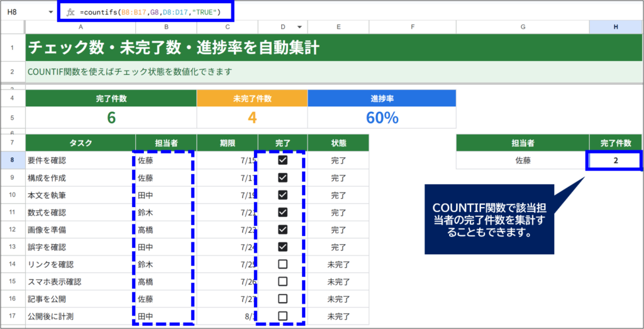Select the task cell スマホ表示確認
644x329 pixels.
pyautogui.click(x=80, y=281)
